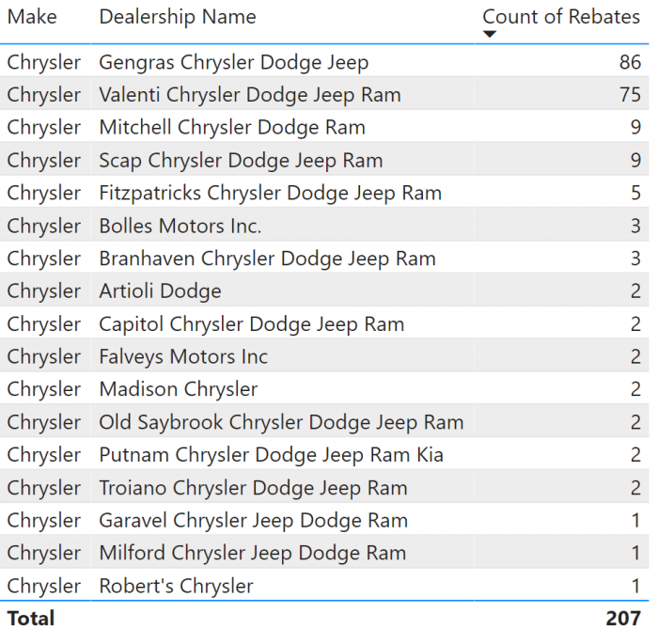Click the Count of Rebates sort arrow
Viewport: 658px width, 644px height.
point(490,34)
